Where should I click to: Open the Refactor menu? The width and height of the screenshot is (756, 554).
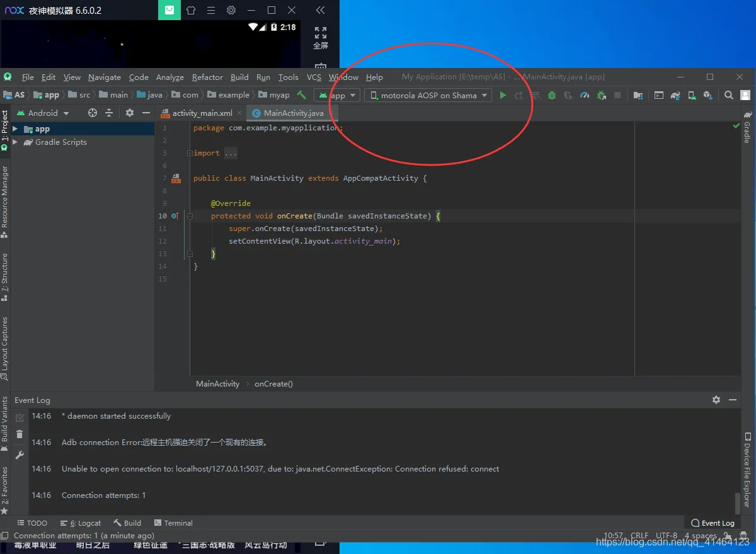point(207,77)
